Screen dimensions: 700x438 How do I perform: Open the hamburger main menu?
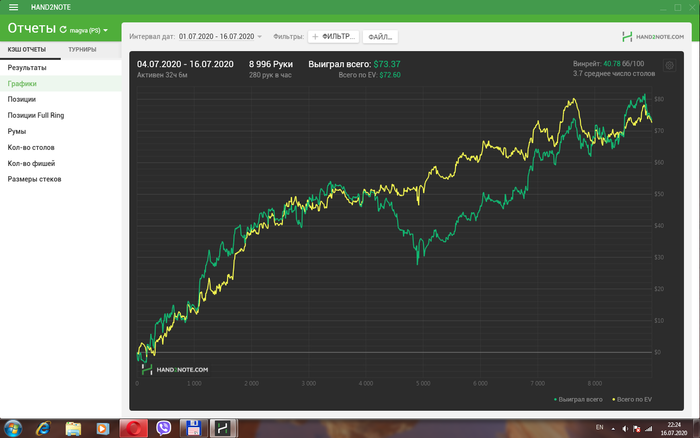(13, 7)
